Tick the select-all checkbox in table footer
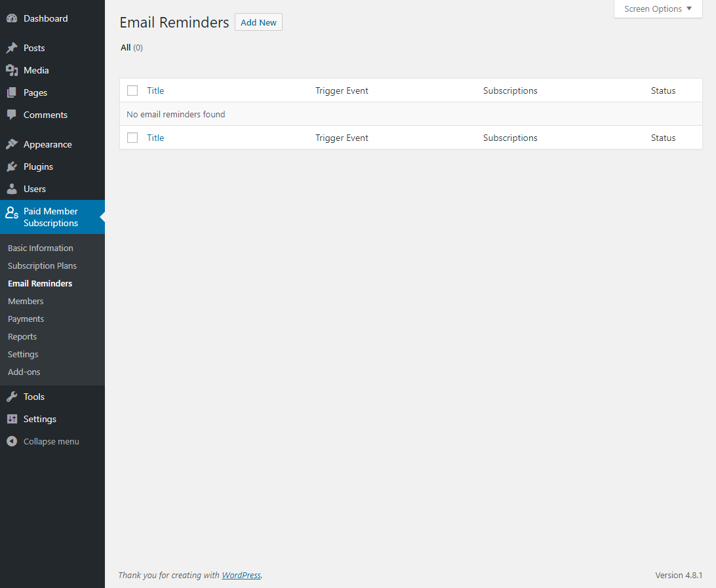 tap(132, 138)
